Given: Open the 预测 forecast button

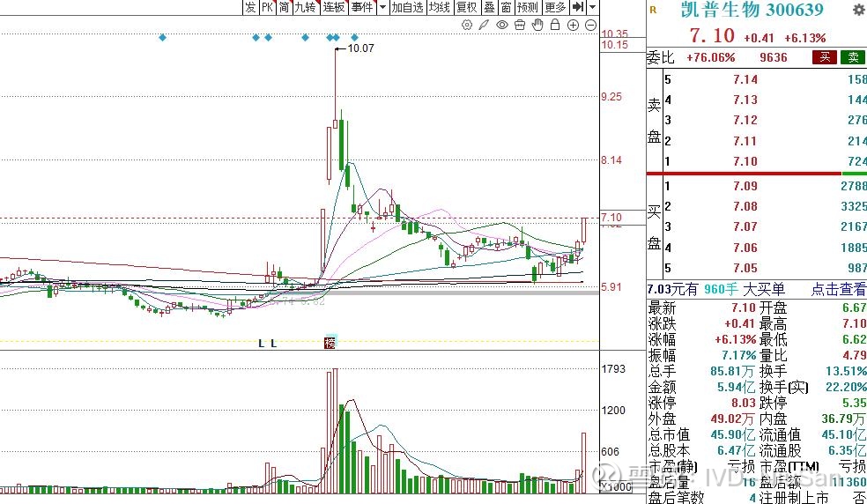Looking at the screenshot, I should click(x=528, y=7).
